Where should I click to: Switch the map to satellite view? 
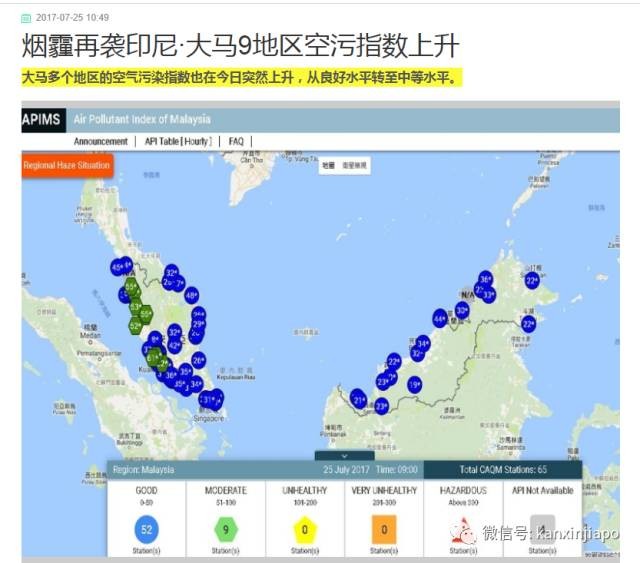pyautogui.click(x=356, y=165)
